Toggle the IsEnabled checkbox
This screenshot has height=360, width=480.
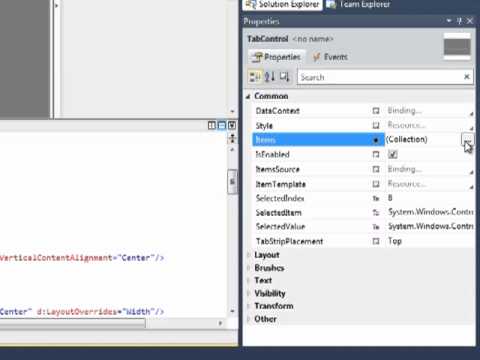393,154
